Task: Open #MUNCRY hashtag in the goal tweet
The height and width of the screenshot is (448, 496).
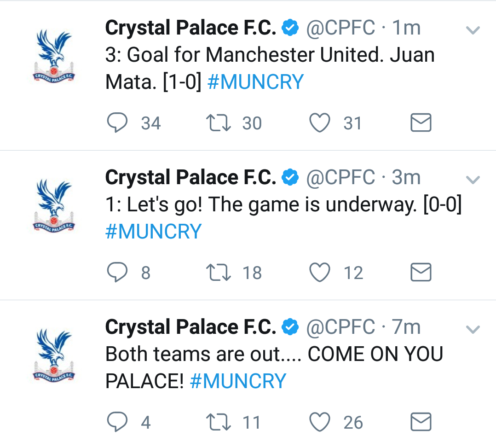Action: (255, 82)
